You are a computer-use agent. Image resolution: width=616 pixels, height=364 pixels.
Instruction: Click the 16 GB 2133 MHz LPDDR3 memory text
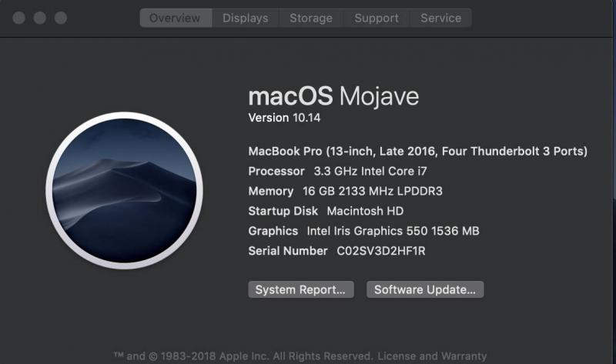click(373, 191)
